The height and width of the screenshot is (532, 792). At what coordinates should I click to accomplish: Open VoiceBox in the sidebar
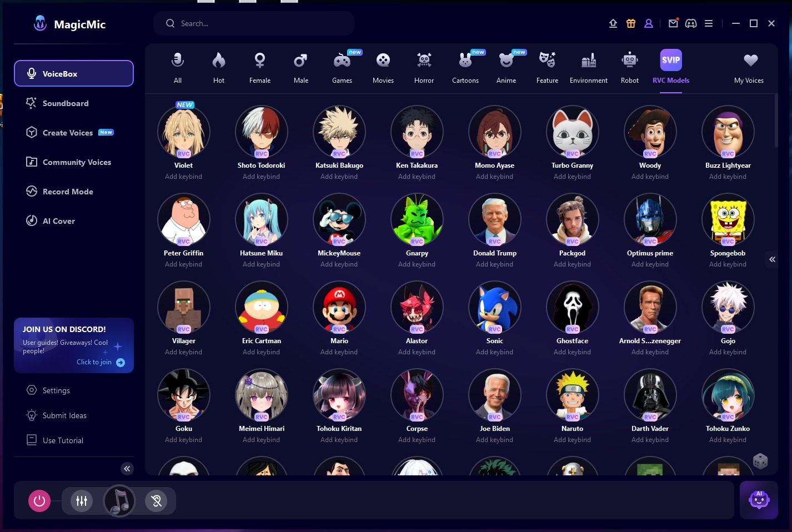tap(74, 73)
